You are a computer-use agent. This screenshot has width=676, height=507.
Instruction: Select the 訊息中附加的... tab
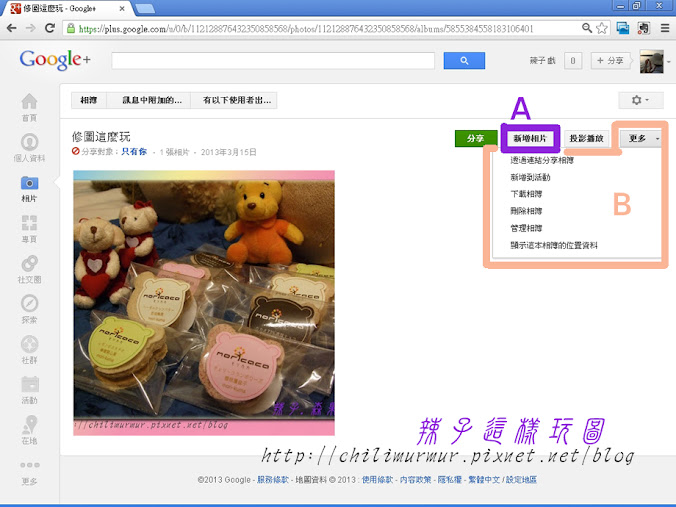(149, 100)
